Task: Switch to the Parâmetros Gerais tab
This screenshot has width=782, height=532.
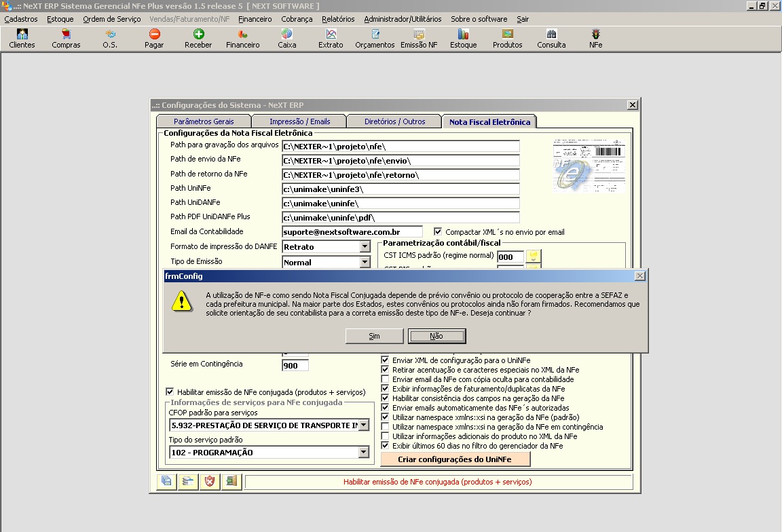Action: click(204, 121)
